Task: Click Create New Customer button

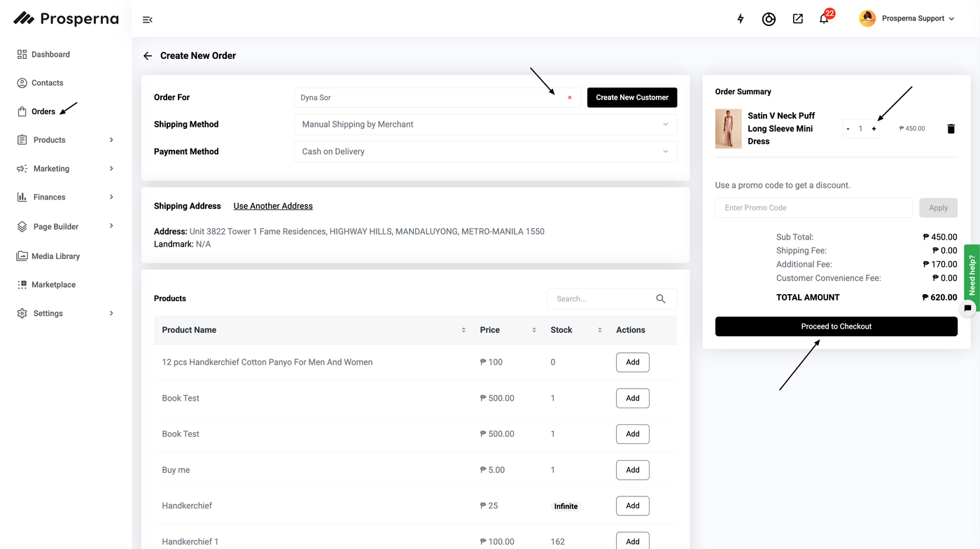Action: tap(632, 98)
